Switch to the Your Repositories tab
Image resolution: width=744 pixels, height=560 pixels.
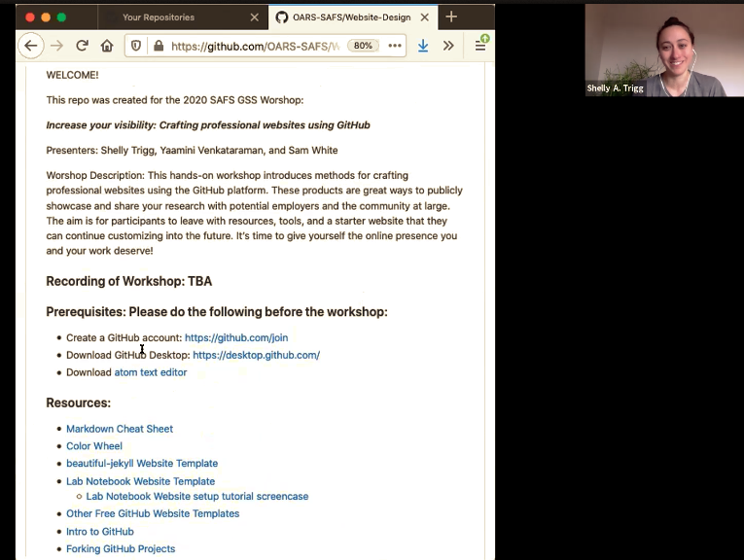click(x=183, y=17)
